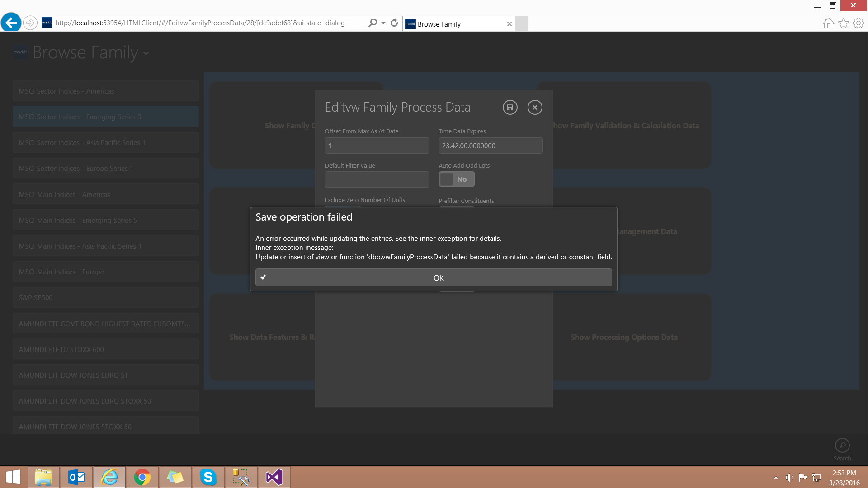The width and height of the screenshot is (868, 488).
Task: Open a new browser tab
Action: (522, 24)
